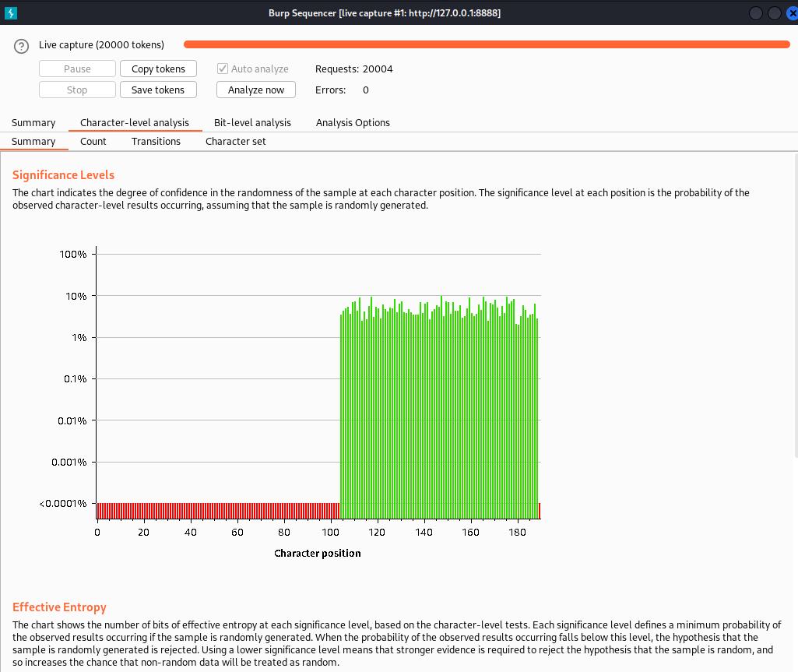Open the top-level Summary tab
Viewport: 798px width, 672px height.
tap(33, 123)
